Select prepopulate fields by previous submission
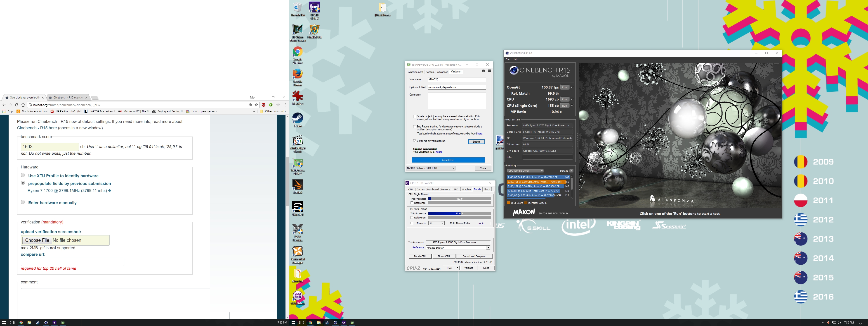This screenshot has width=868, height=326. (x=23, y=183)
